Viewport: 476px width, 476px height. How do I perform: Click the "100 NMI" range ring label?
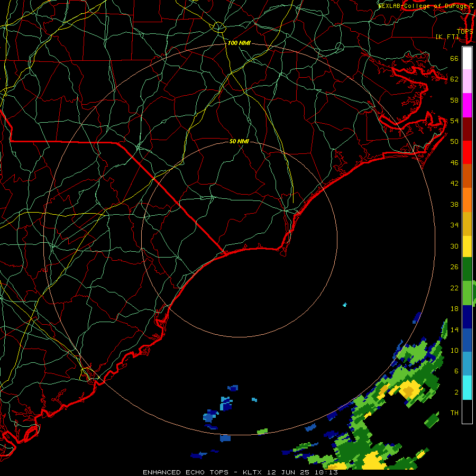239,43
